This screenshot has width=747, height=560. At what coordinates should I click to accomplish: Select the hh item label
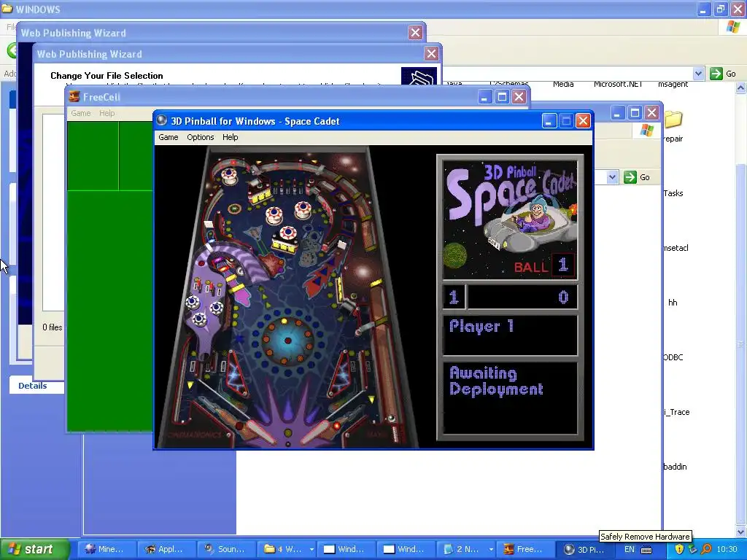click(x=673, y=303)
